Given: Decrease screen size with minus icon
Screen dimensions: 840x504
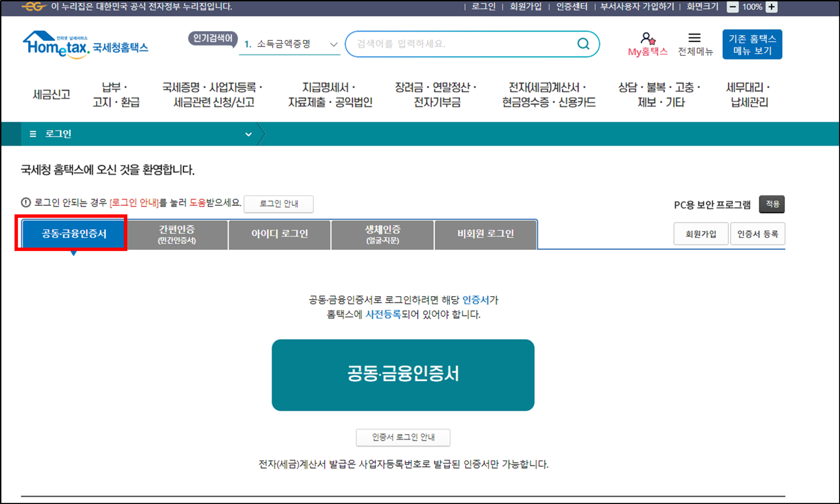Looking at the screenshot, I should coord(732,7).
